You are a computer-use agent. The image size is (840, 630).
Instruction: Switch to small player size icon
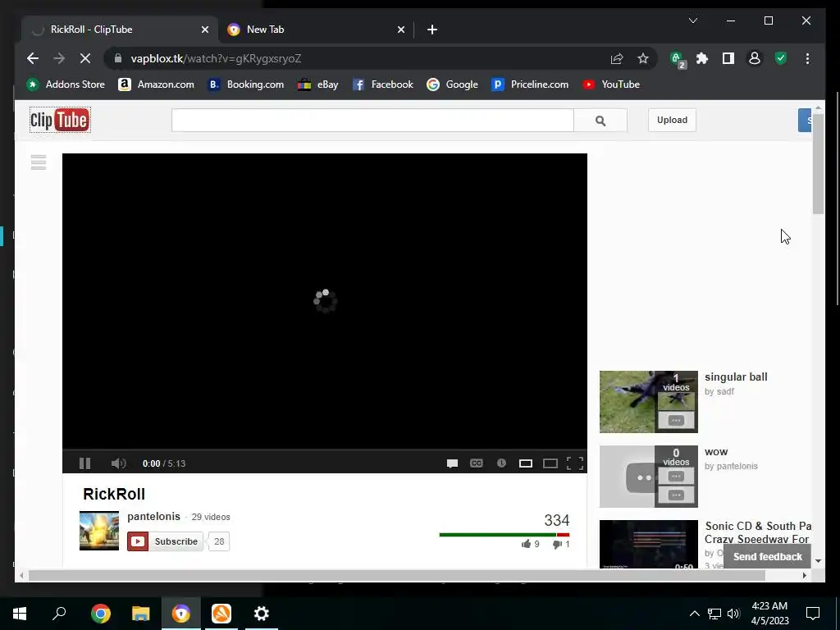pyautogui.click(x=526, y=463)
